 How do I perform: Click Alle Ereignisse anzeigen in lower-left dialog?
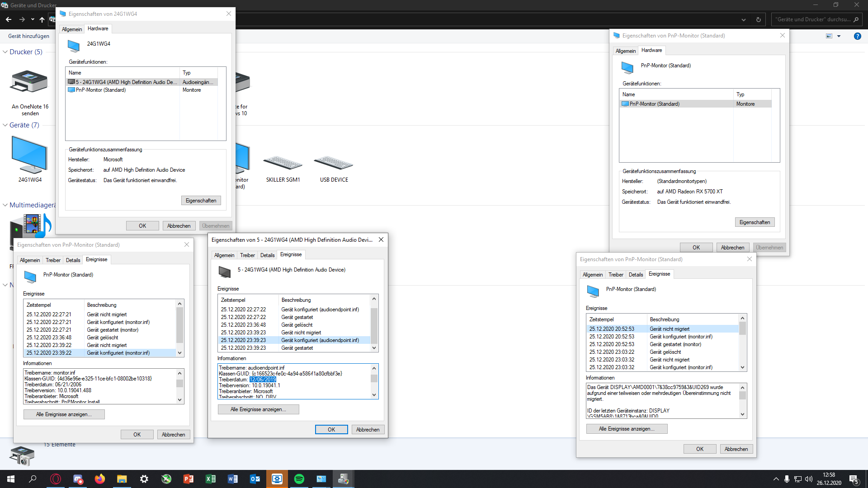(x=64, y=414)
